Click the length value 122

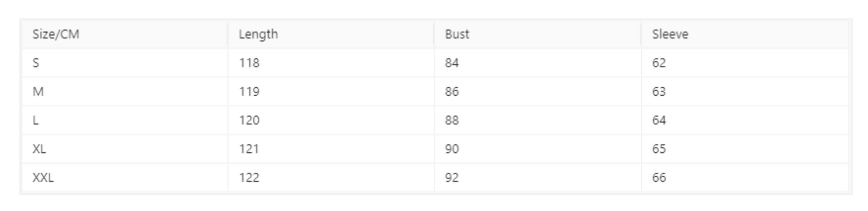click(x=249, y=178)
